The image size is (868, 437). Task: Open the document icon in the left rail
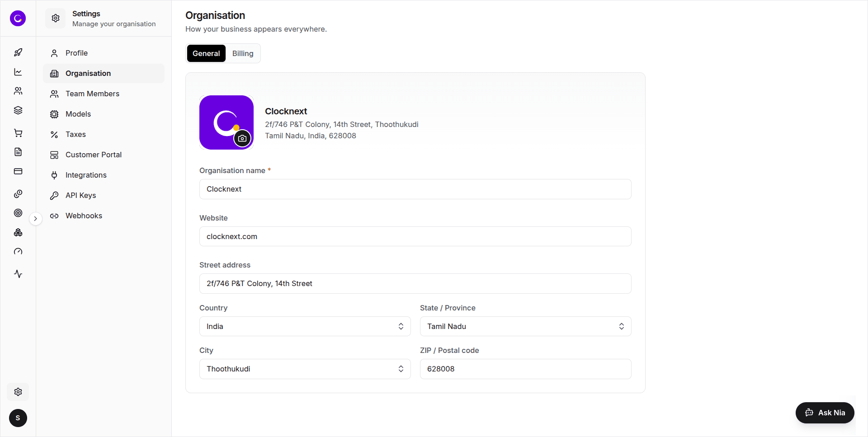(18, 152)
